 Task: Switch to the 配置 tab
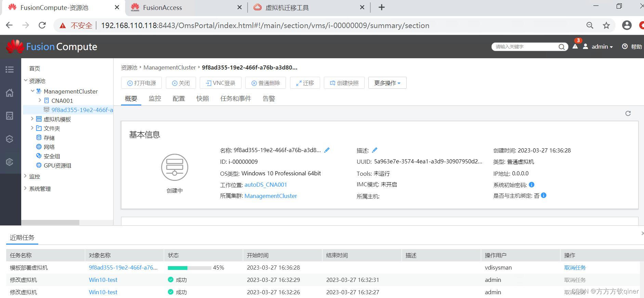pos(179,99)
